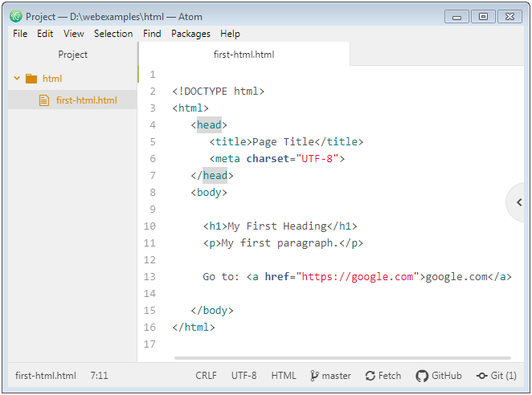Open the Selection menu
The image size is (532, 395).
click(113, 34)
